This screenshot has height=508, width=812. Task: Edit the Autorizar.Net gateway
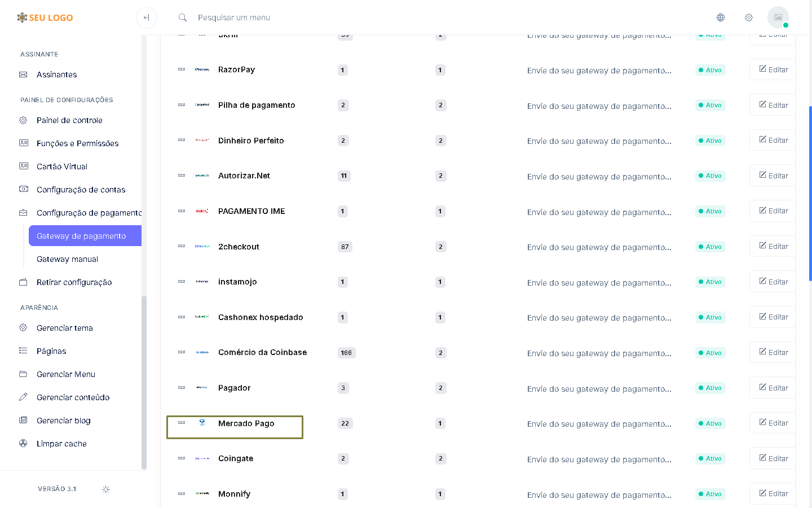tap(773, 176)
